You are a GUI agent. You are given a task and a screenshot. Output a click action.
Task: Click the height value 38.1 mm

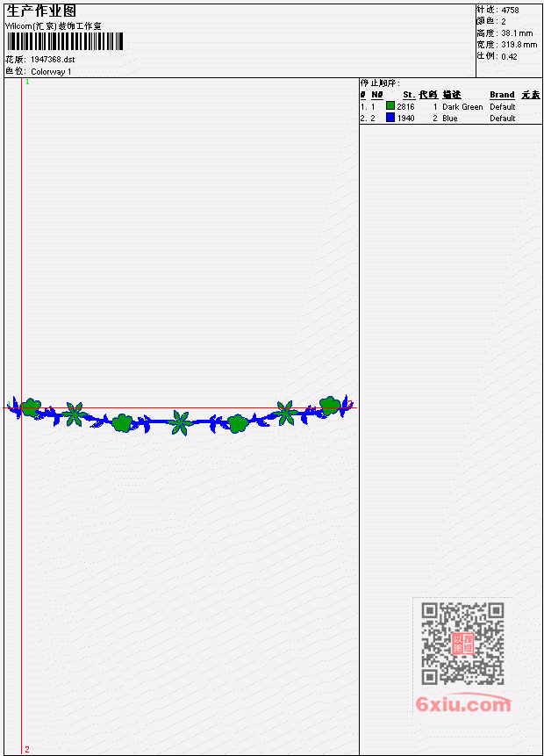517,33
